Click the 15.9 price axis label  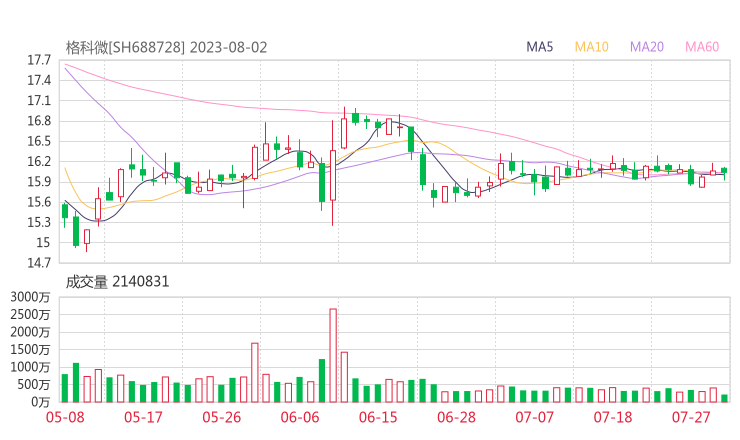tap(39, 182)
